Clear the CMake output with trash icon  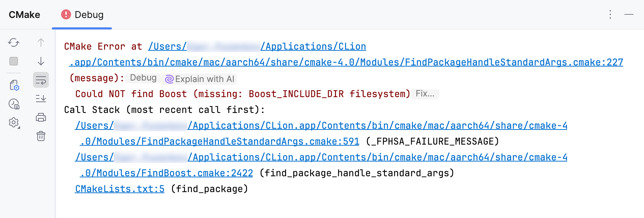tap(41, 136)
